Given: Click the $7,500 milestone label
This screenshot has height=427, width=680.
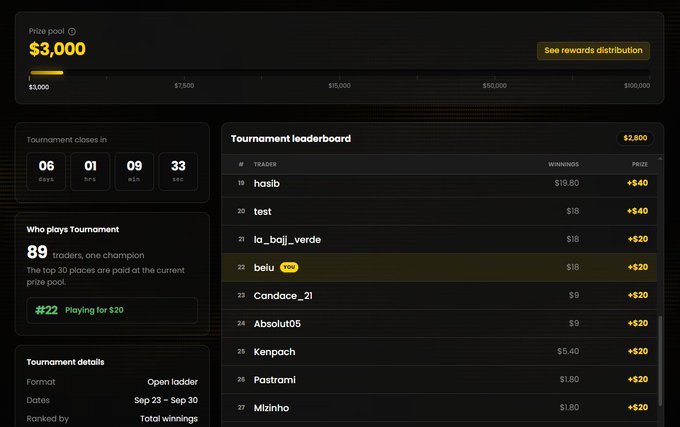Looking at the screenshot, I should click(x=184, y=86).
